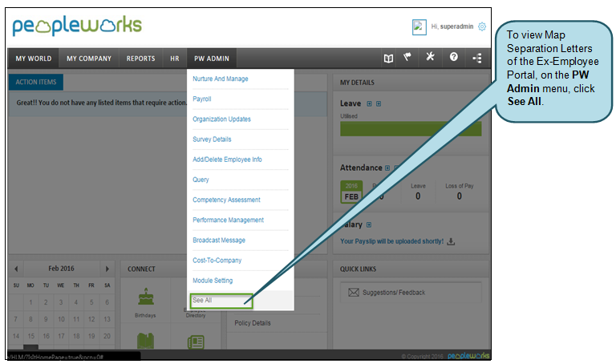Click the newspaper icon in the Connect panel
Viewport: 616px width, 364px height.
pyautogui.click(x=196, y=342)
